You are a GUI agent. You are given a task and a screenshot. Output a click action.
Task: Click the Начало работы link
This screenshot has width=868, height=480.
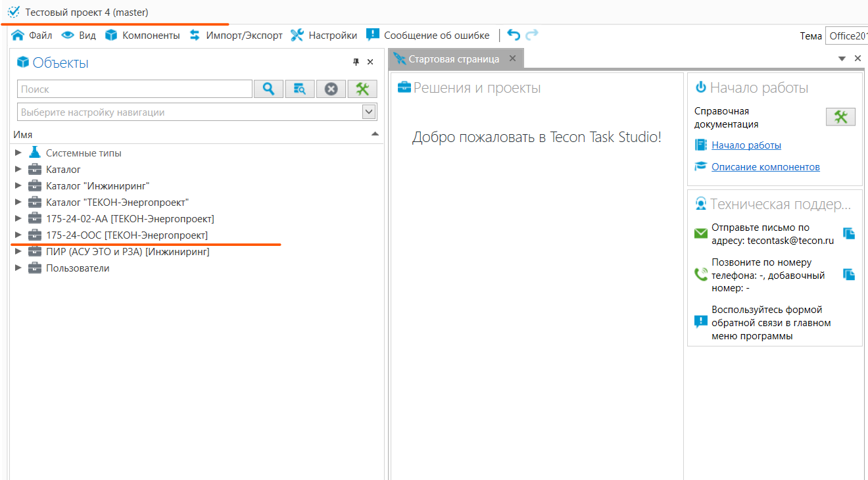pyautogui.click(x=746, y=145)
